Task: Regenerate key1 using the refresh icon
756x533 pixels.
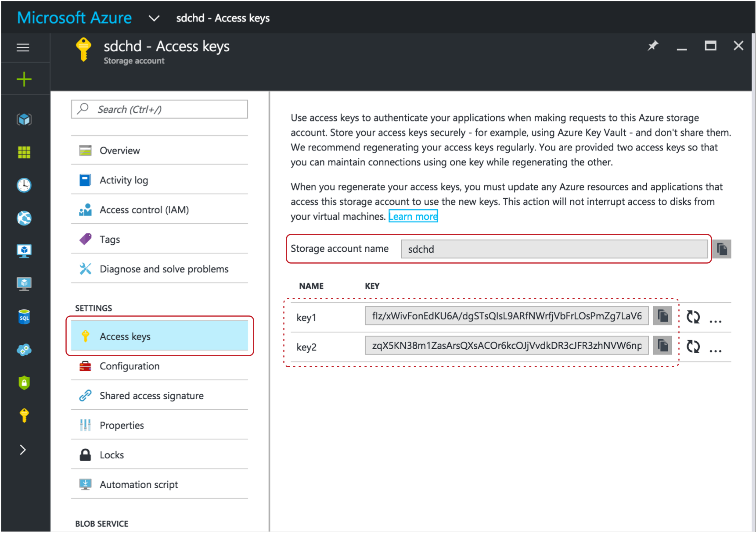Action: [693, 317]
